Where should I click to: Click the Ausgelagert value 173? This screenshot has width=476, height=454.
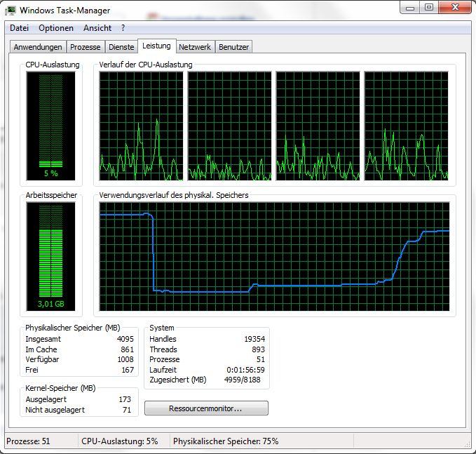point(125,399)
